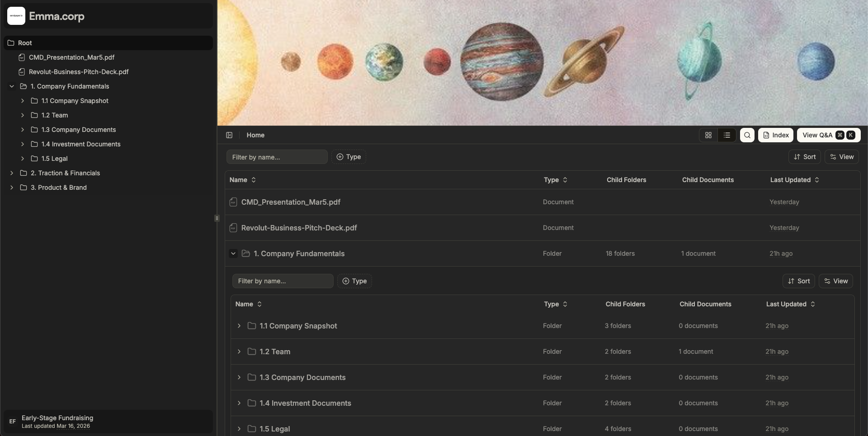Click the sidebar collapse panel icon
This screenshot has height=436, width=868.
pyautogui.click(x=229, y=135)
